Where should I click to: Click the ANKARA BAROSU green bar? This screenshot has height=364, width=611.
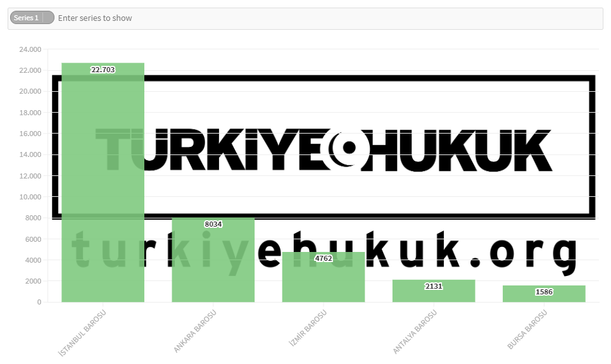pos(213,260)
